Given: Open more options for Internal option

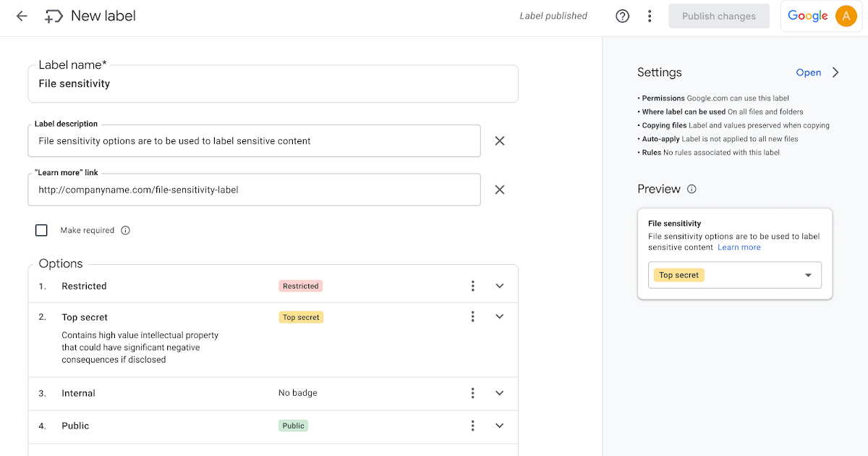Looking at the screenshot, I should click(472, 393).
